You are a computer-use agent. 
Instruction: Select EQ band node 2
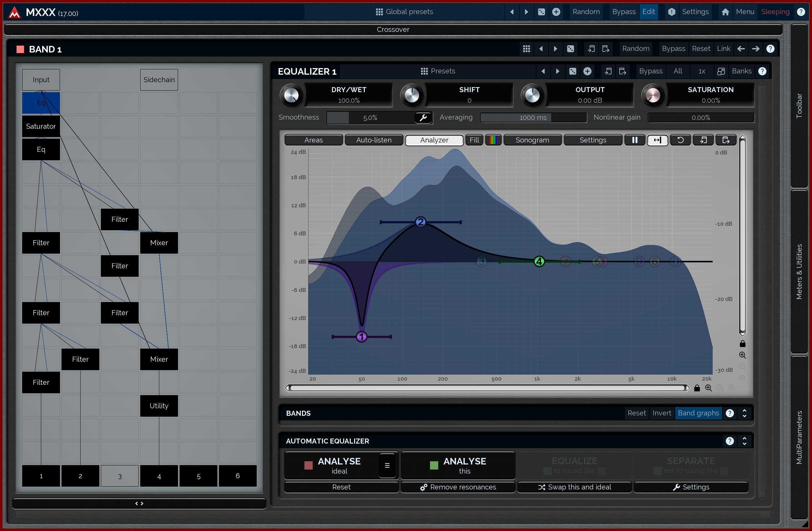(420, 222)
